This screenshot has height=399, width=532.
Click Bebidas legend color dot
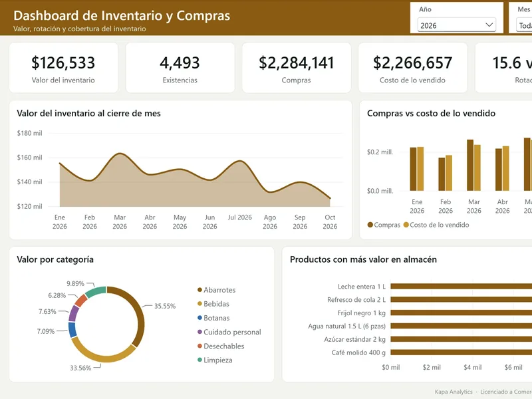point(200,304)
